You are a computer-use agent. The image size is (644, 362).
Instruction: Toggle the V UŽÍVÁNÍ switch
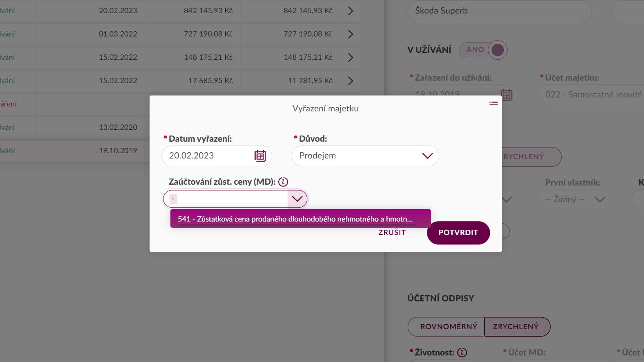[483, 50]
